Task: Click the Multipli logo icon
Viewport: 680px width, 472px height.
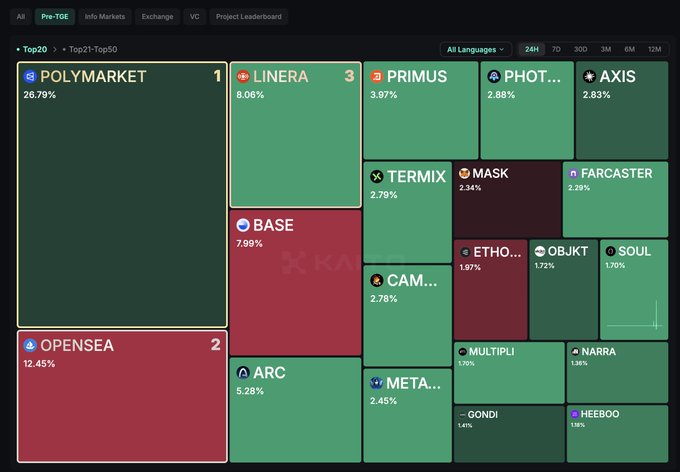Action: point(462,351)
